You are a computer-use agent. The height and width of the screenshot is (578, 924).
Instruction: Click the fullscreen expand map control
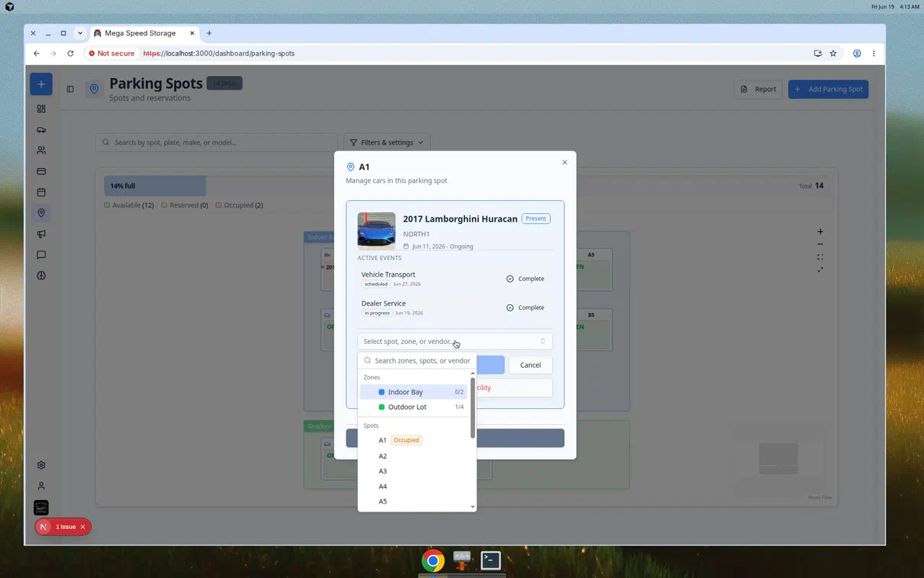(x=820, y=270)
